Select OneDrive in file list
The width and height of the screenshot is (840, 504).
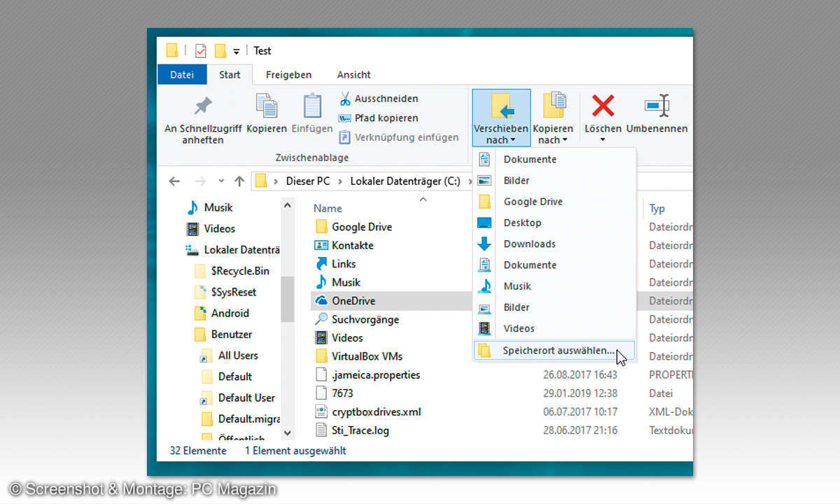click(345, 301)
